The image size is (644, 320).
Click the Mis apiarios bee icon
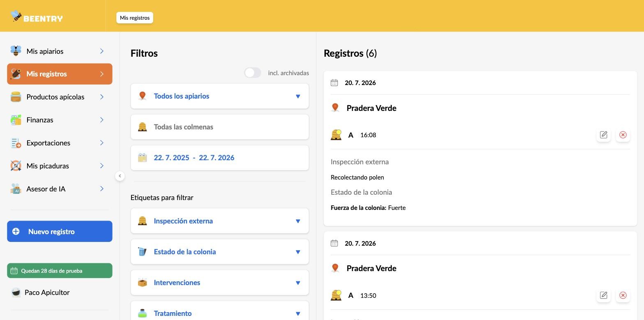pyautogui.click(x=16, y=51)
